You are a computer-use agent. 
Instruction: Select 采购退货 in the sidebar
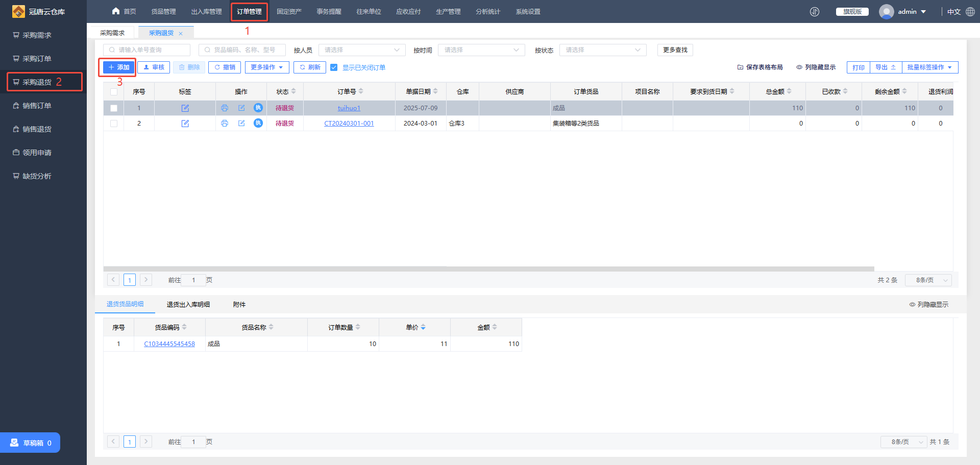44,82
